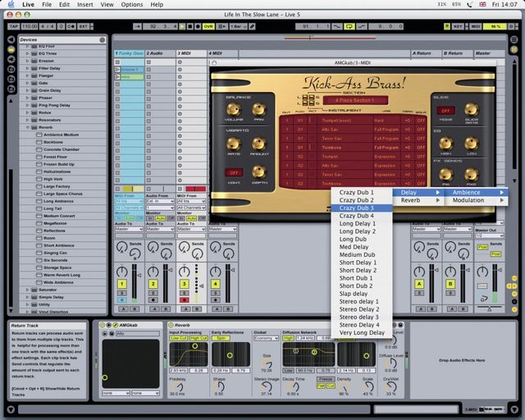Arm track 3 for recording
The width and height of the screenshot is (525, 420).
(184, 299)
